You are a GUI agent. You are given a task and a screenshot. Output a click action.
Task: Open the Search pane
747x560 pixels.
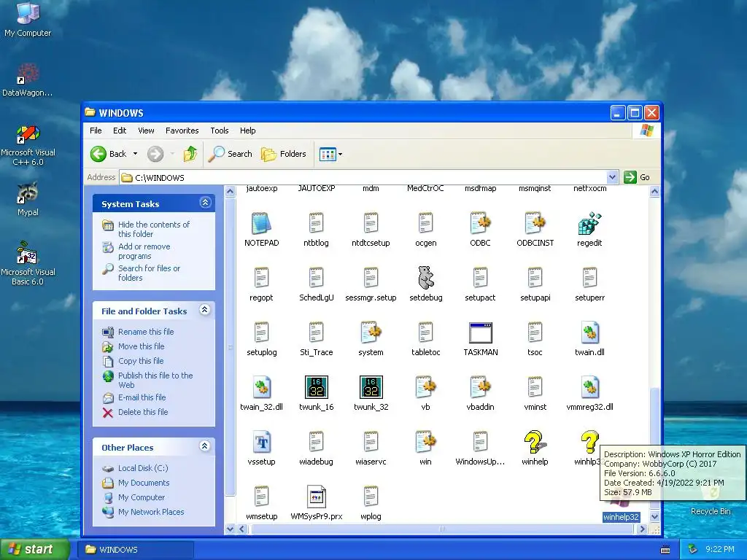click(x=231, y=154)
